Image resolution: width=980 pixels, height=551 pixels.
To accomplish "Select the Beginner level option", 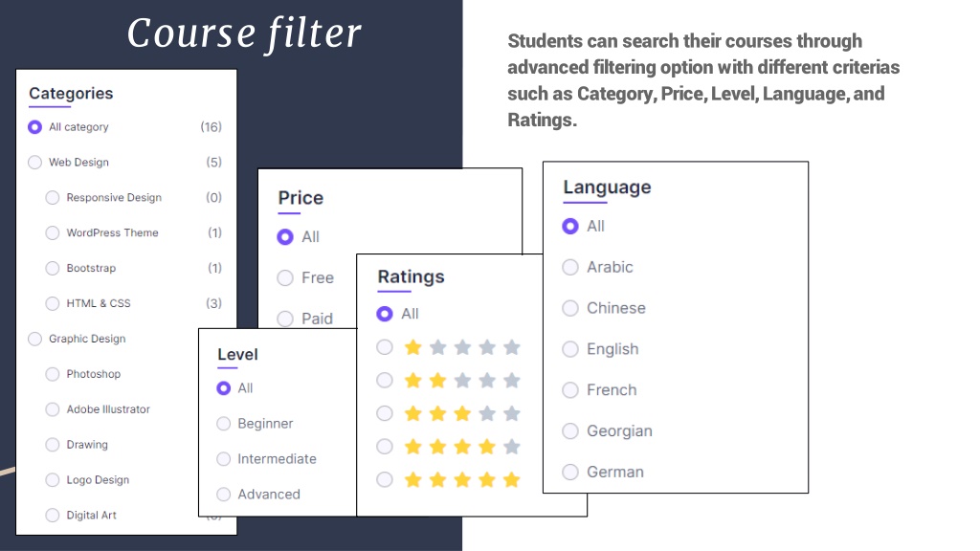I will pos(223,424).
